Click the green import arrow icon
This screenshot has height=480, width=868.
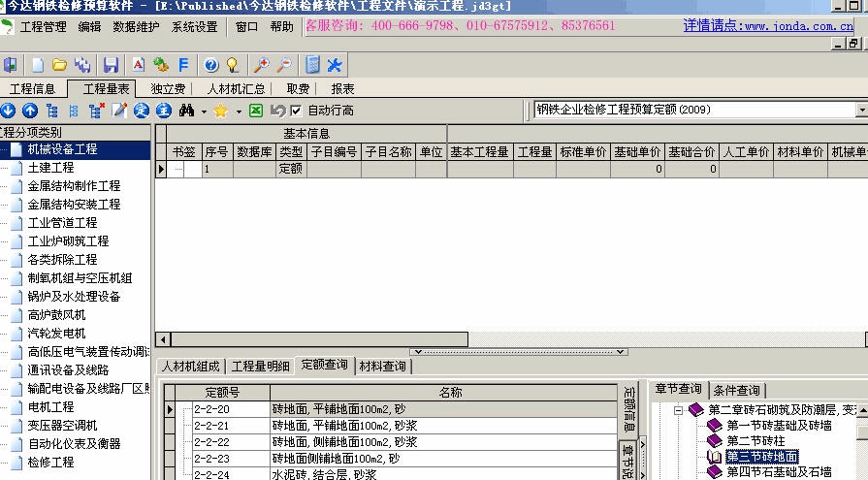coord(161,65)
